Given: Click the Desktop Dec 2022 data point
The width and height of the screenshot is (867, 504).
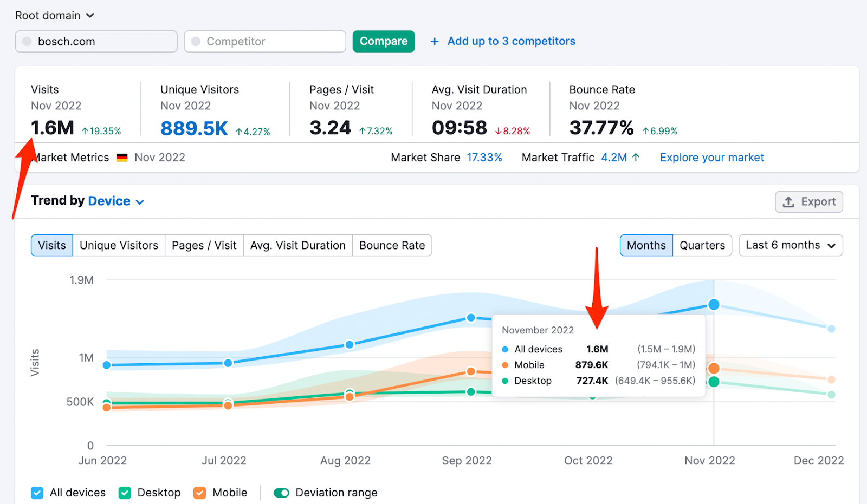Looking at the screenshot, I should (x=831, y=395).
